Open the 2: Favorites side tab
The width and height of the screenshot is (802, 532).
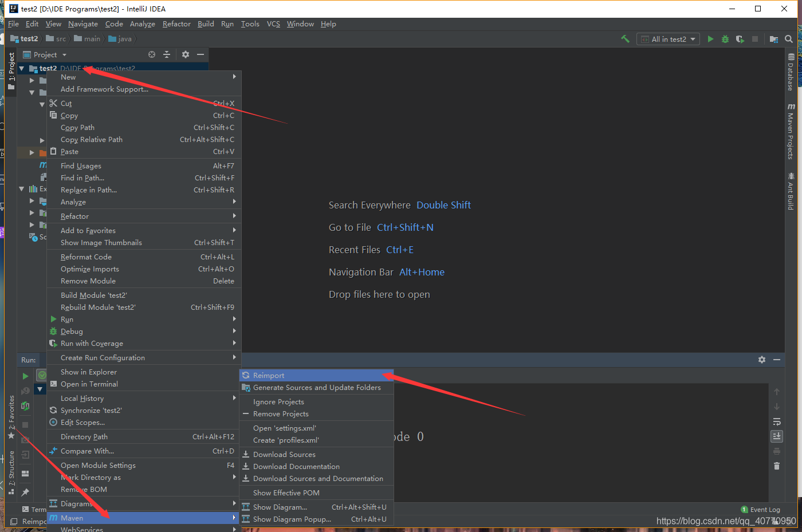(11, 417)
